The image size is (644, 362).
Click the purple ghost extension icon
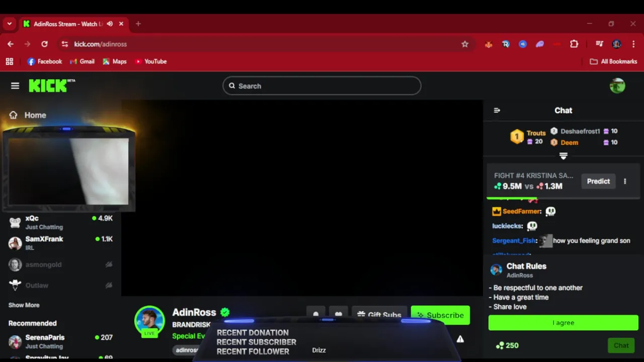point(540,44)
